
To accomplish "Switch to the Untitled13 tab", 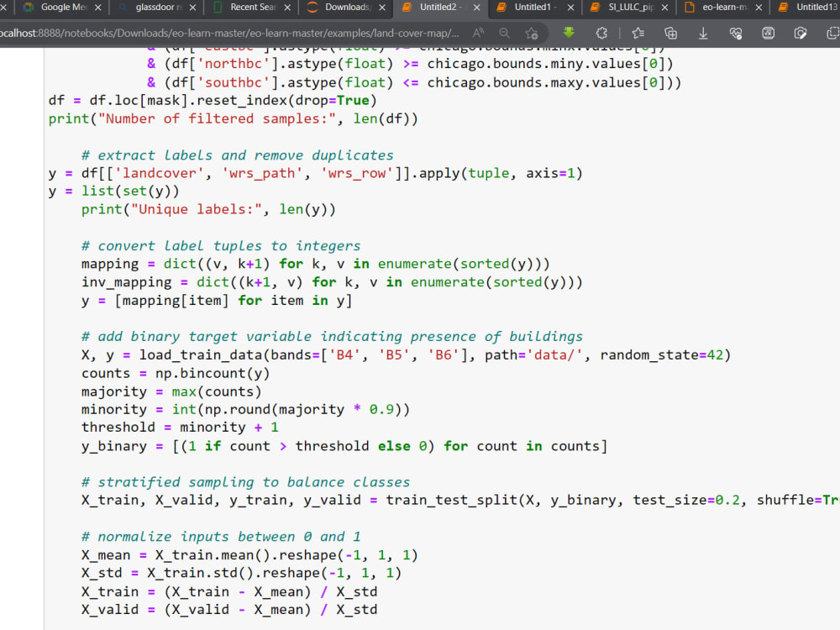I will (809, 7).
